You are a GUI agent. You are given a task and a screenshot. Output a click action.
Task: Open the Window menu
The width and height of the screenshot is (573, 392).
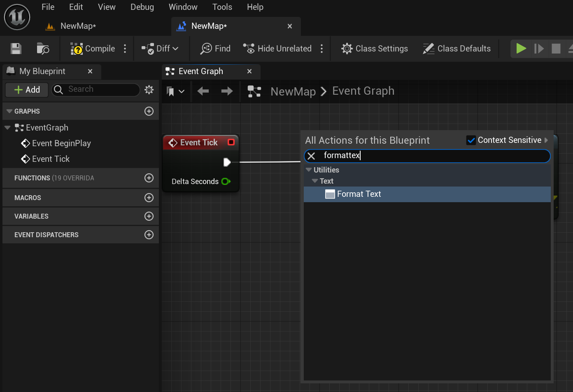183,7
